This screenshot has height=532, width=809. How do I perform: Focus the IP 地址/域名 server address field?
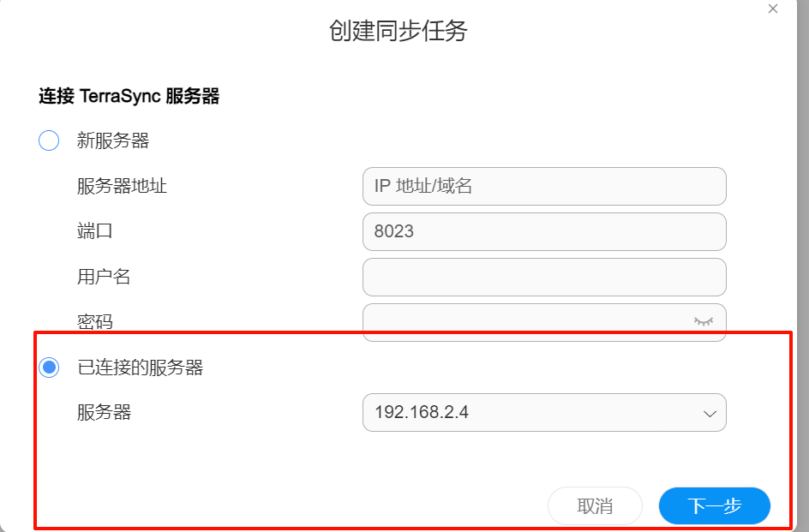544,186
